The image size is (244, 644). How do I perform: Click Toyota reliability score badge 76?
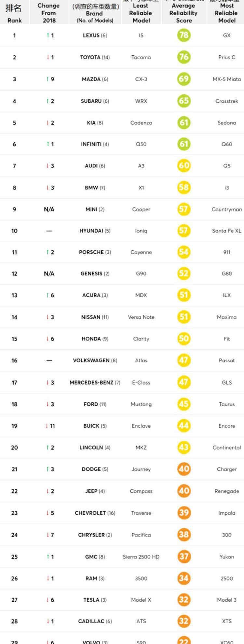[184, 57]
